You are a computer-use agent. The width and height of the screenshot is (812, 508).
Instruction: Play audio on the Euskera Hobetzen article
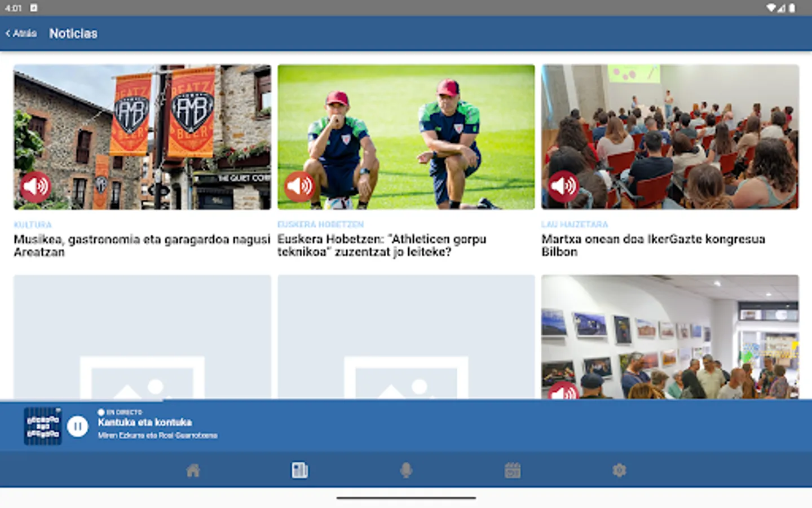299,185
